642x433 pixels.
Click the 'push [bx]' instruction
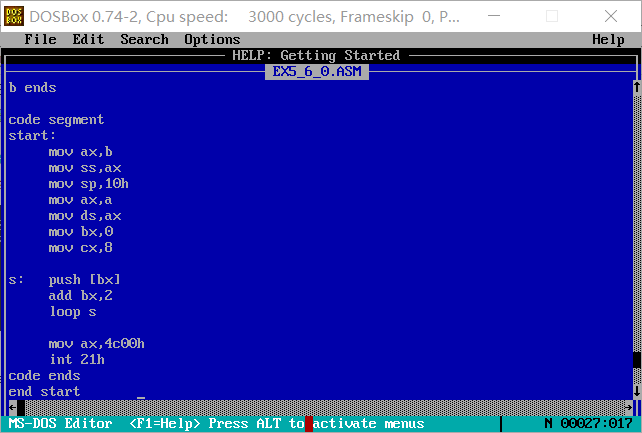(84, 280)
